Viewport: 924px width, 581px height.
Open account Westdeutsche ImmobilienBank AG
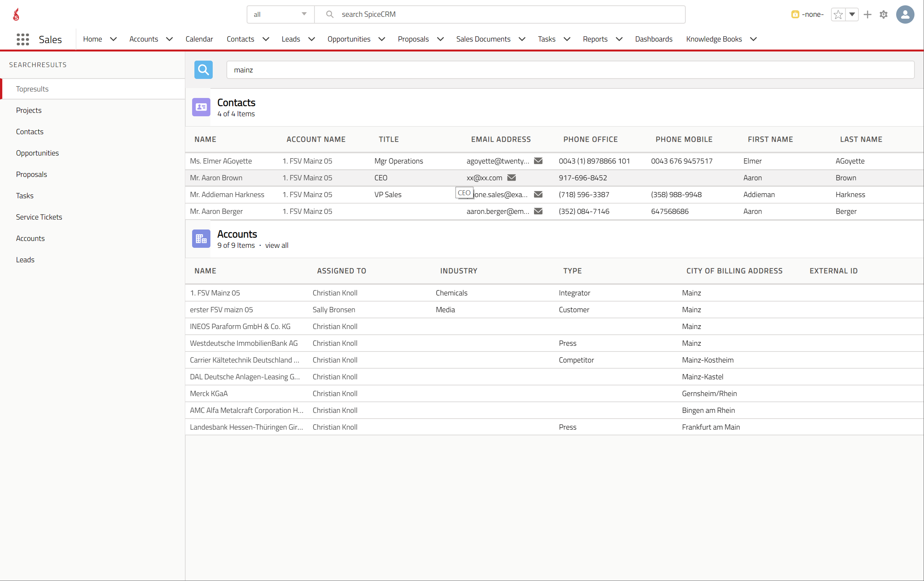244,343
